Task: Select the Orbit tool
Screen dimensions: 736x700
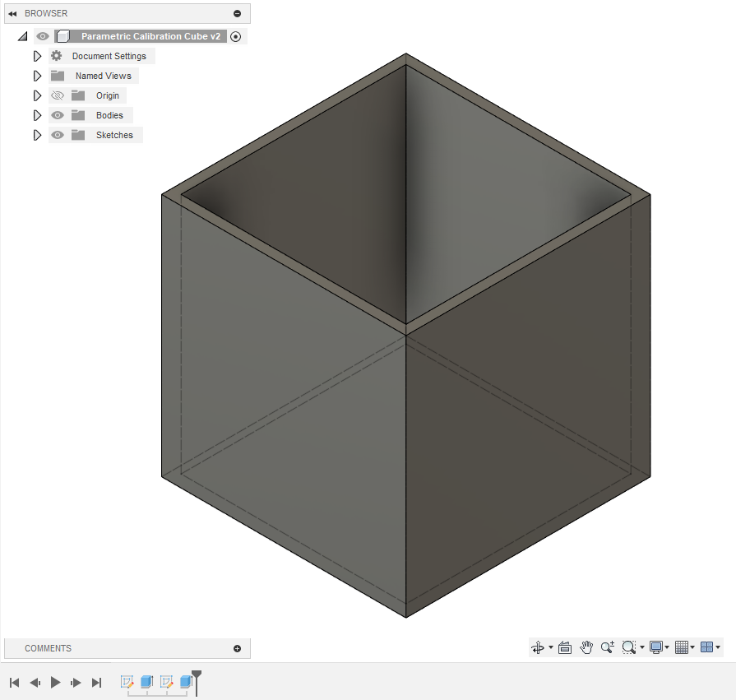Action: 539,647
